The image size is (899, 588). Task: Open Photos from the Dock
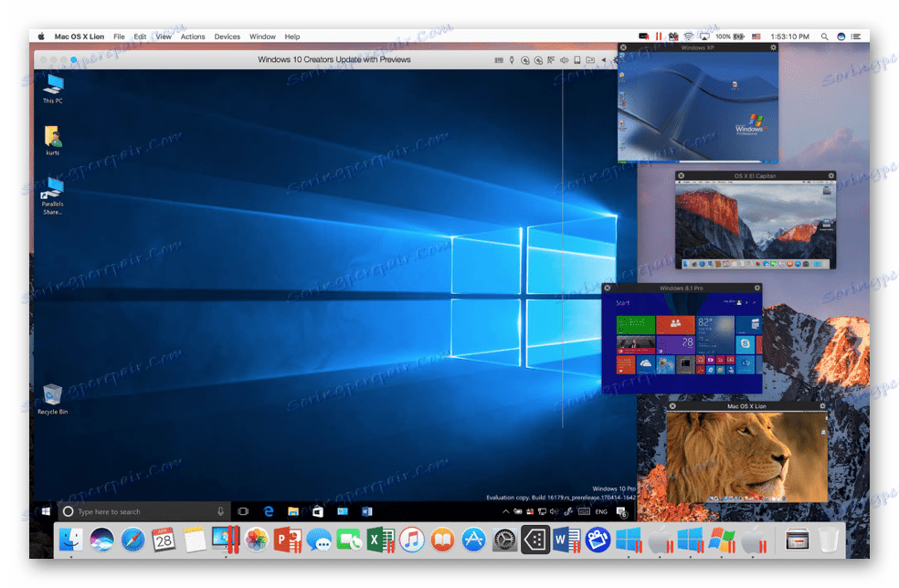[x=257, y=540]
